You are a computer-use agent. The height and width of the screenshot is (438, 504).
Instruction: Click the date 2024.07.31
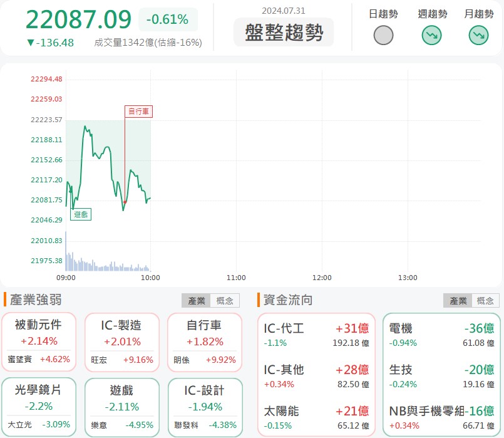tap(284, 11)
